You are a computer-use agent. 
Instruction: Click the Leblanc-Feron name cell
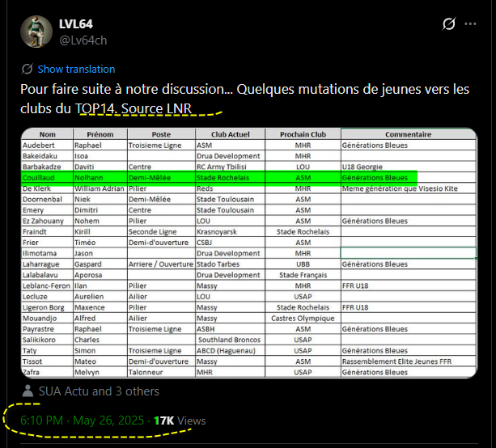point(48,285)
